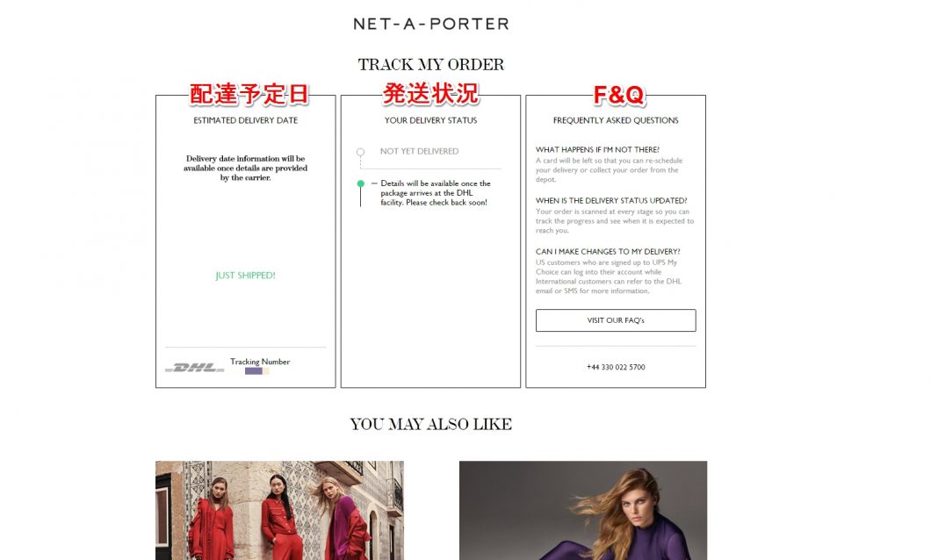This screenshot has height=560, width=931.
Task: Click the NET-A-PORTER logo
Action: click(431, 25)
